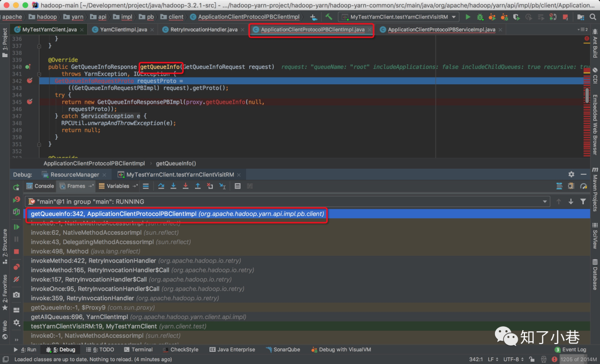Rerun debug session green arrow icon
Image resolution: width=600 pixels, height=364 pixels.
coord(16,188)
